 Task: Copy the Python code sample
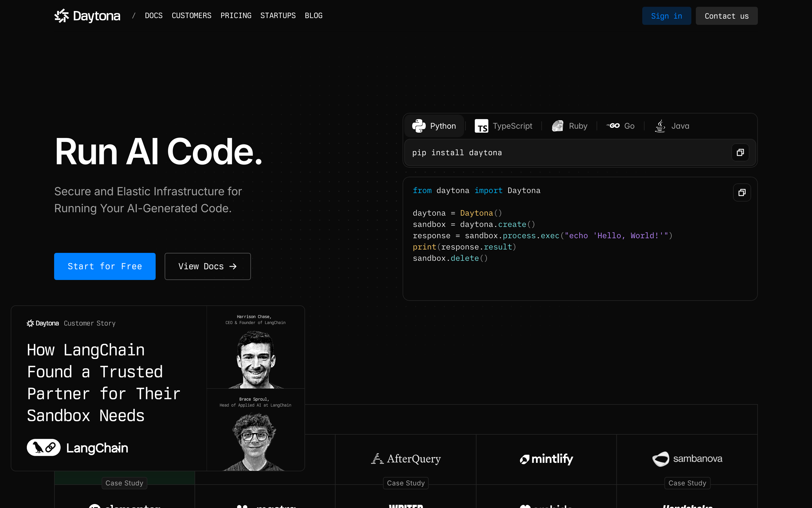[742, 192]
